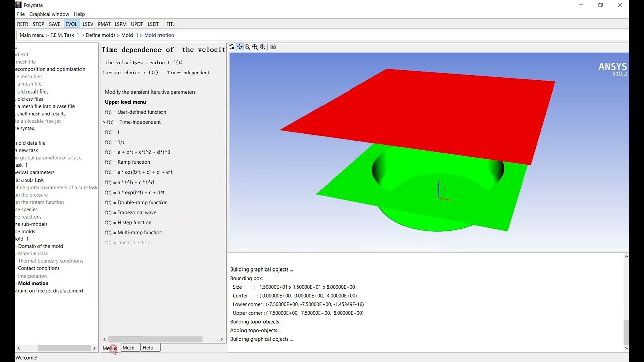644x362 pixels.
Task: Click the Polydata app icon in title bar
Action: pos(19,5)
